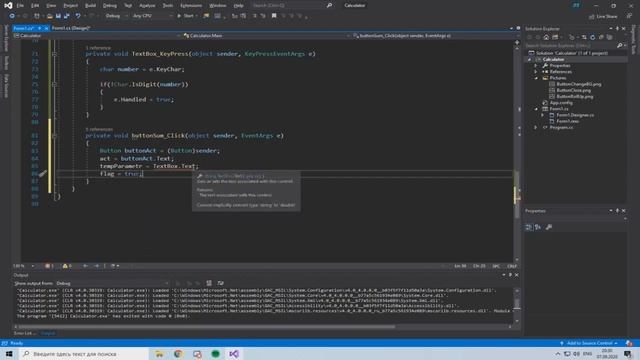
Task: Collapse the Pictures folder in Solution Explorer
Action: (x=536, y=78)
